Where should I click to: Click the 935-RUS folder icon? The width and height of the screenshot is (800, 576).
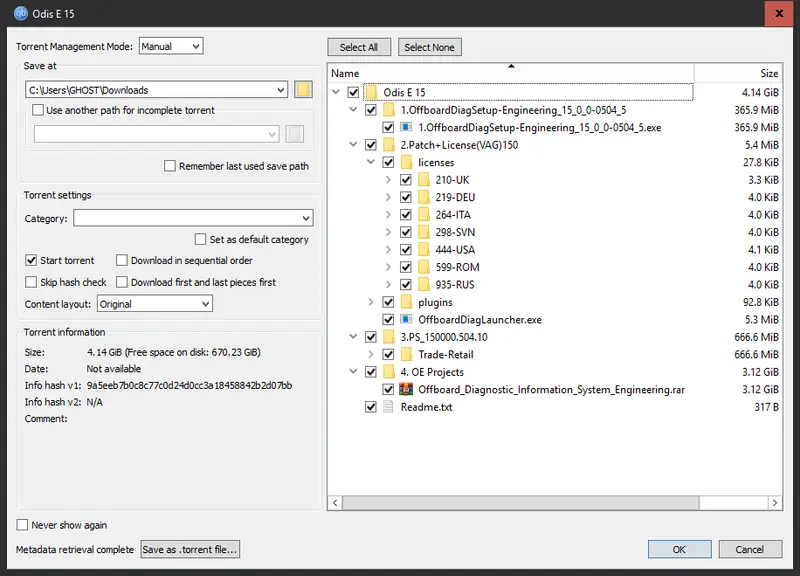tap(423, 284)
